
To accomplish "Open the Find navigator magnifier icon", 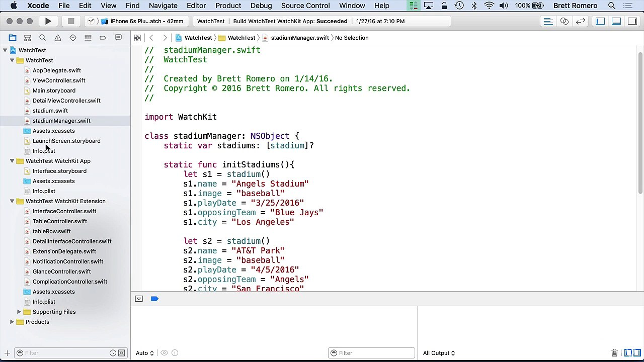I will coord(43,38).
